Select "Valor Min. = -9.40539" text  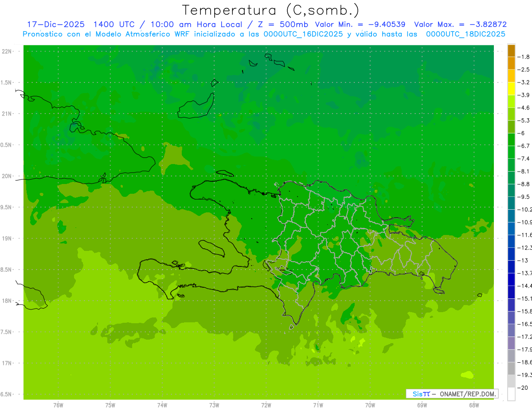point(360,24)
